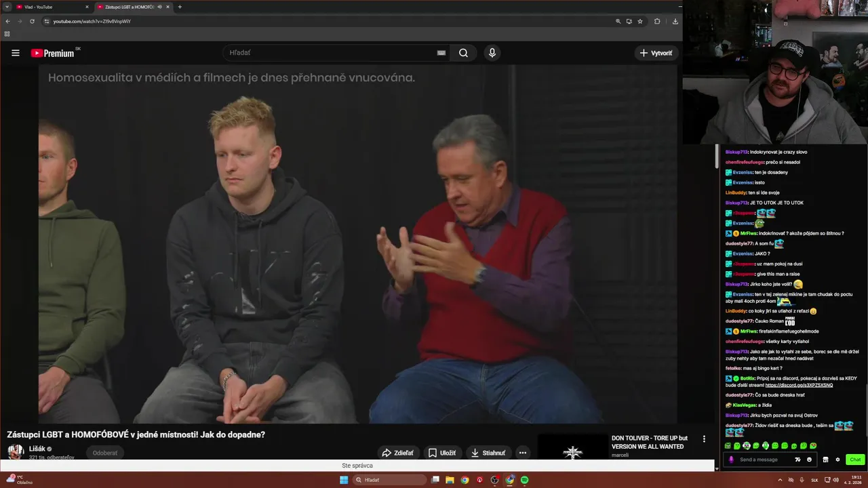Send message with green Chat button
Image resolution: width=868 pixels, height=488 pixels.
click(855, 460)
